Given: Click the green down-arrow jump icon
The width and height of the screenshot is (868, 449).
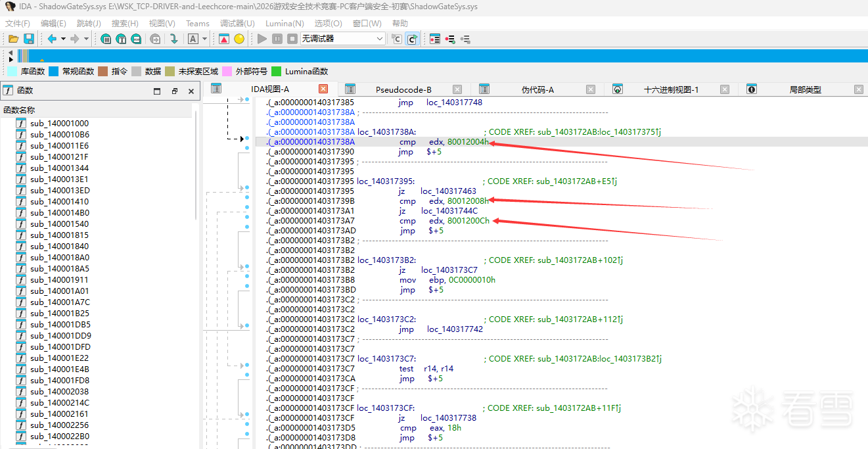Looking at the screenshot, I should [x=174, y=39].
